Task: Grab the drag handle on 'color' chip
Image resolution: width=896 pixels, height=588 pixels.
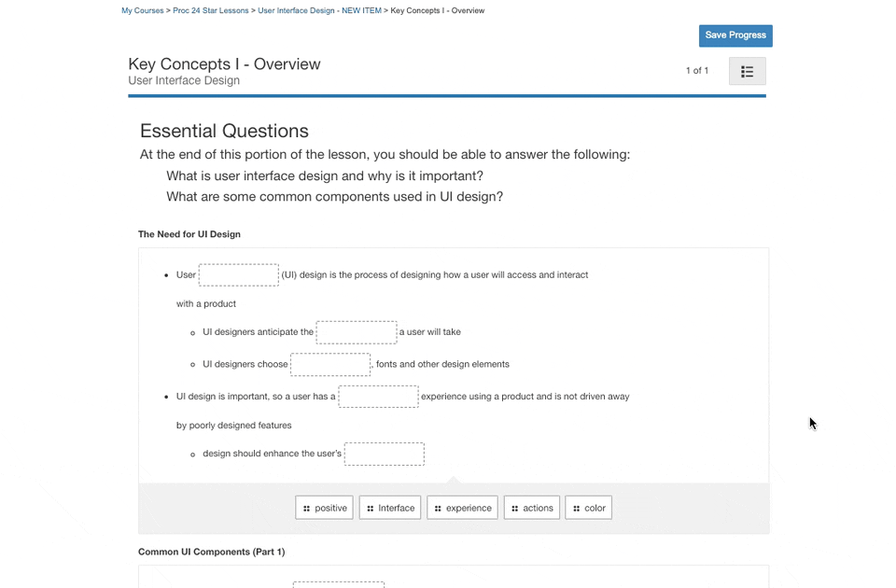Action: pyautogui.click(x=577, y=509)
